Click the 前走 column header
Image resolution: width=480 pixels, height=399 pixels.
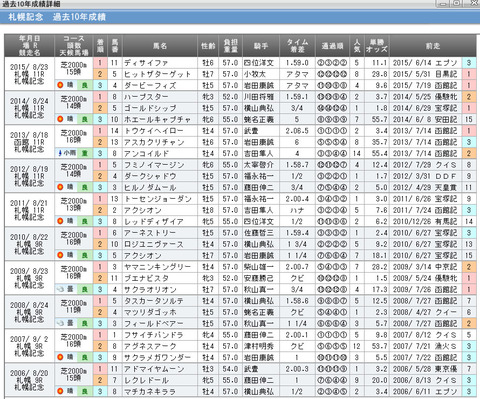pos(433,46)
